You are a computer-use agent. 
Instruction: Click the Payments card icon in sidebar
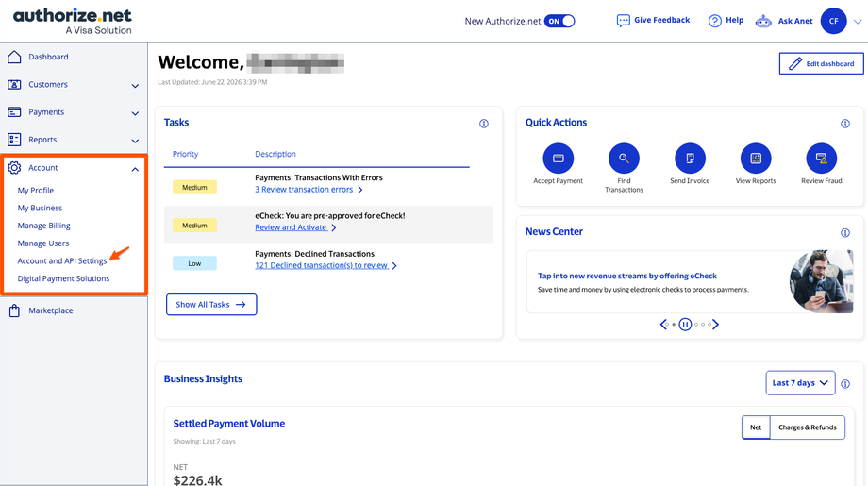pyautogui.click(x=14, y=111)
